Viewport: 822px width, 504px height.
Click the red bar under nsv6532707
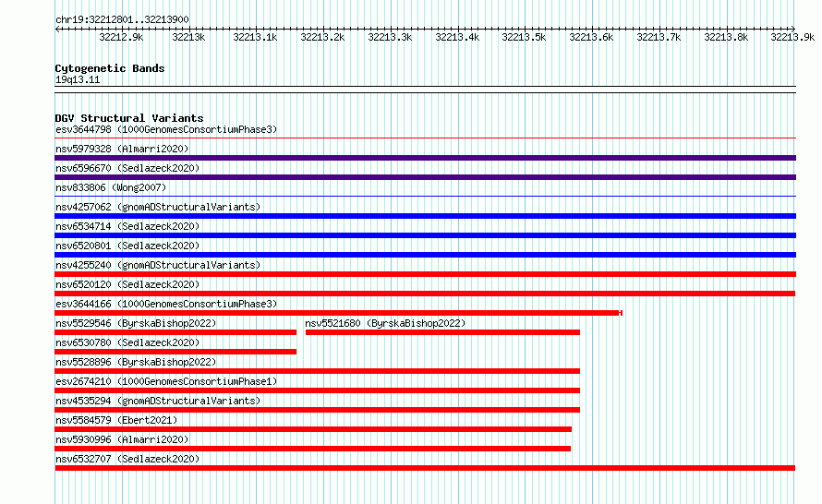pyautogui.click(x=425, y=468)
